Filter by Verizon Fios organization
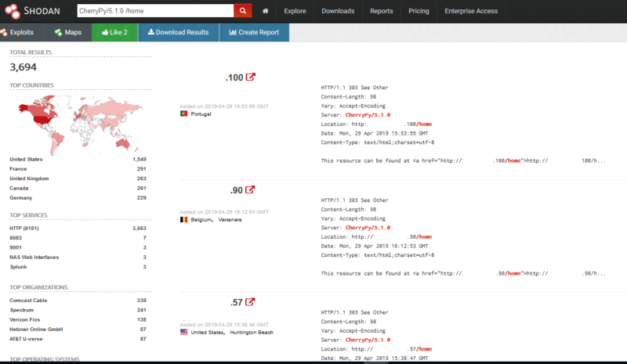Image resolution: width=627 pixels, height=364 pixels. 25,319
